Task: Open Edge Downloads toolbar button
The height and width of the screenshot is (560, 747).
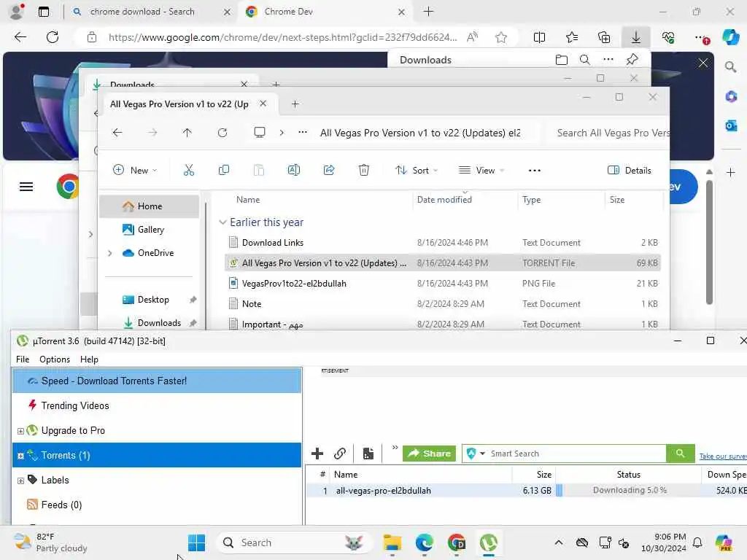Action: click(x=636, y=37)
